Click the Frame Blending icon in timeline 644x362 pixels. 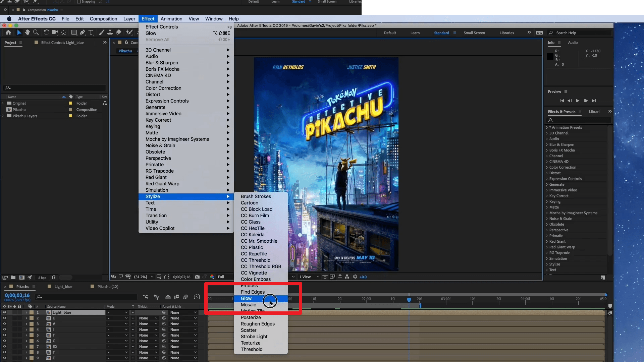177,297
